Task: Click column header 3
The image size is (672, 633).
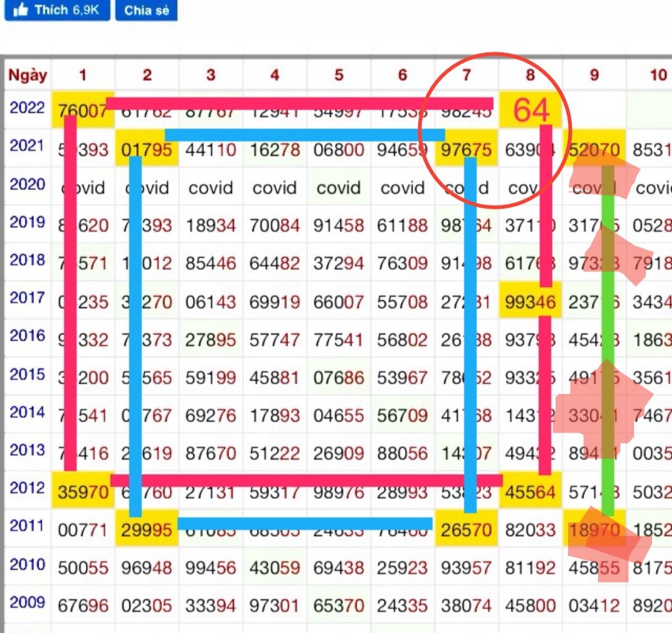Action: click(x=211, y=75)
